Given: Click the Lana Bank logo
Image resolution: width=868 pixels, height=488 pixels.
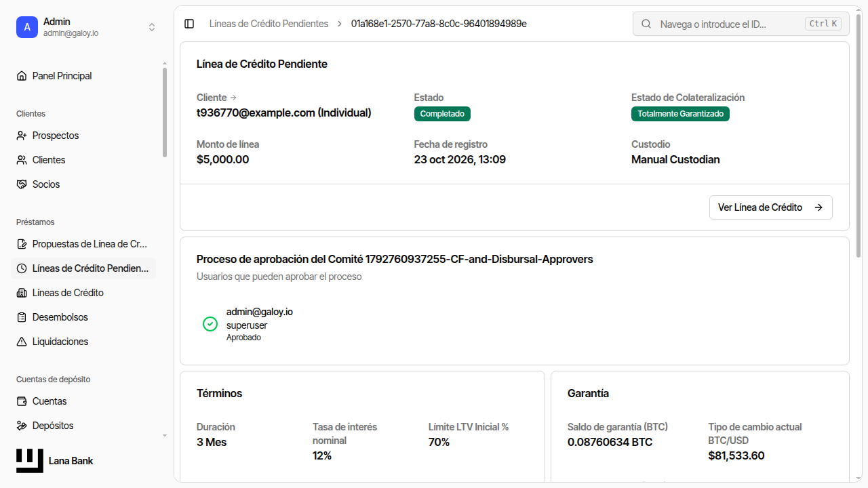Looking at the screenshot, I should click(x=30, y=461).
